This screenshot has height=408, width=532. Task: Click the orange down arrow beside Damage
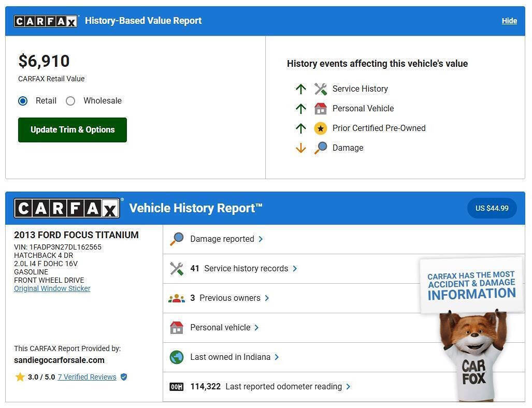[300, 148]
